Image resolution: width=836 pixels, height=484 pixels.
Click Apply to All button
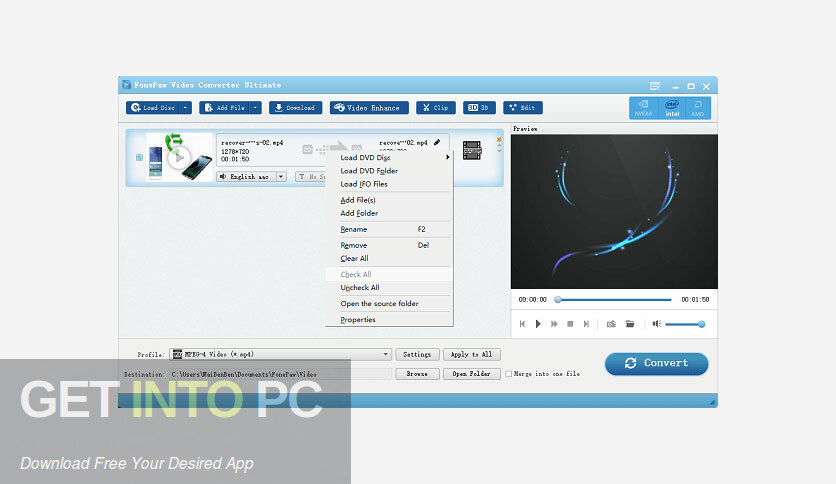(x=471, y=354)
